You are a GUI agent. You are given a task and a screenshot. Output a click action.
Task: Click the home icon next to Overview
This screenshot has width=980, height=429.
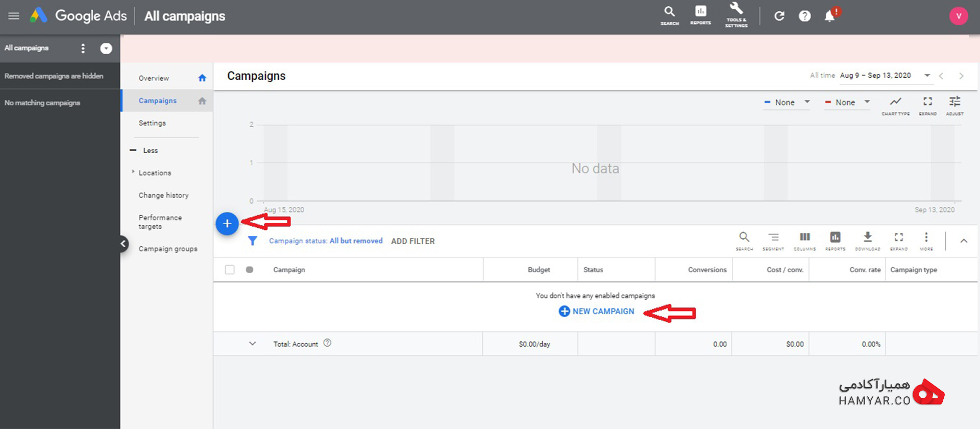tap(202, 78)
